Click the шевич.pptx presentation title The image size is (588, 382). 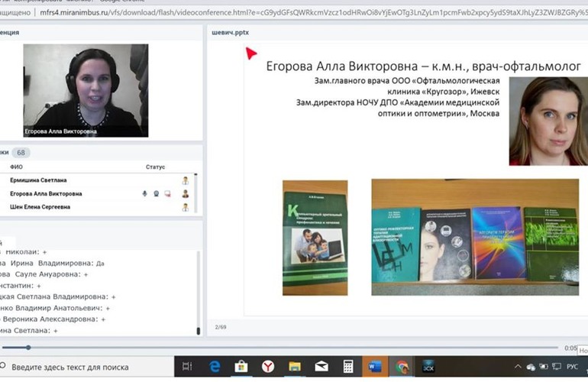231,33
